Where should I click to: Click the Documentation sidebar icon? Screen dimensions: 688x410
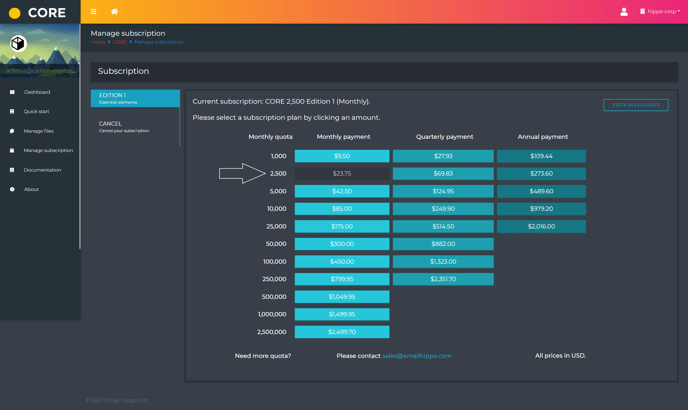point(12,170)
